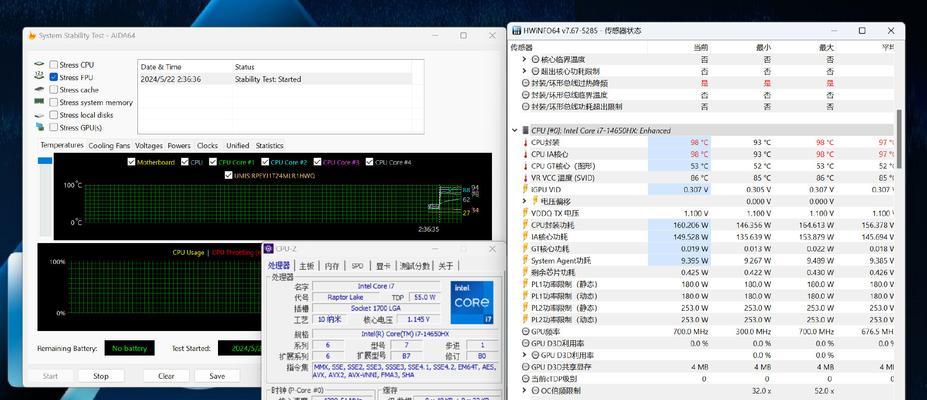Click the HWiNFO64 app icon in title bar
This screenshot has height=400, width=927.
tap(516, 30)
